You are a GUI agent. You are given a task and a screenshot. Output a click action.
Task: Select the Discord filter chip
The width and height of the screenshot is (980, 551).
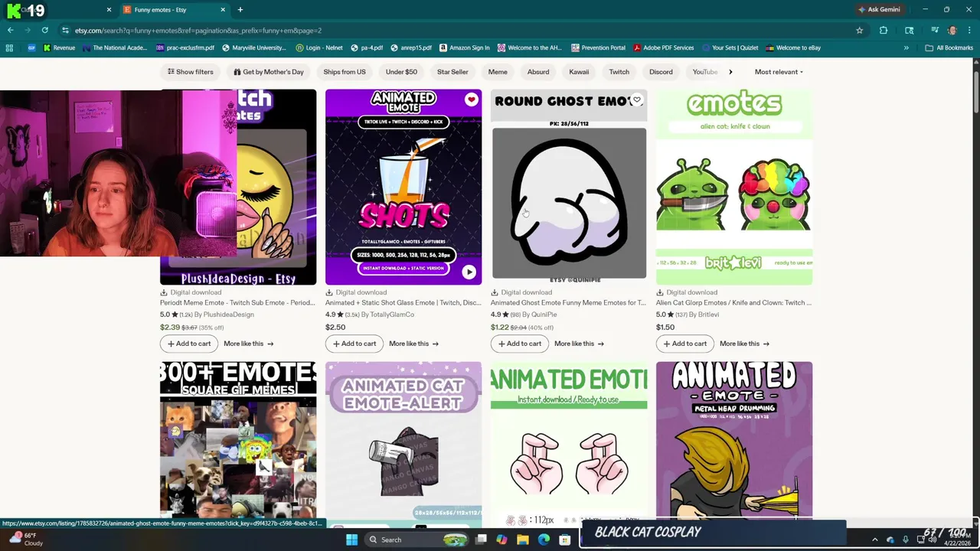point(661,72)
